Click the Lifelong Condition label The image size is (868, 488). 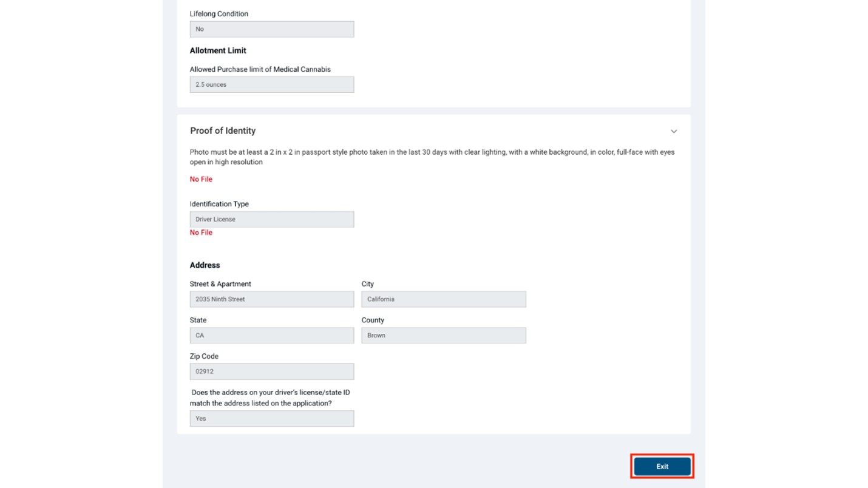[219, 13]
